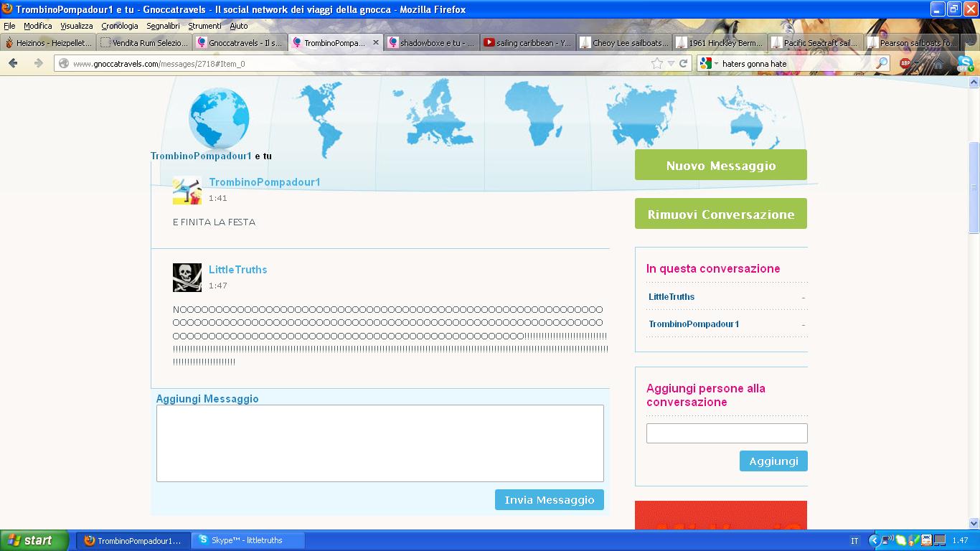
Task: Bookmark this page with the star icon
Action: [x=657, y=63]
